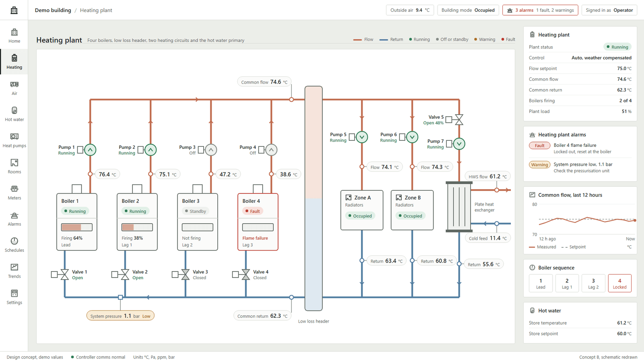Screen dimensions: 644x362
Task: Open Trends in the sidebar
Action: [x=14, y=271]
